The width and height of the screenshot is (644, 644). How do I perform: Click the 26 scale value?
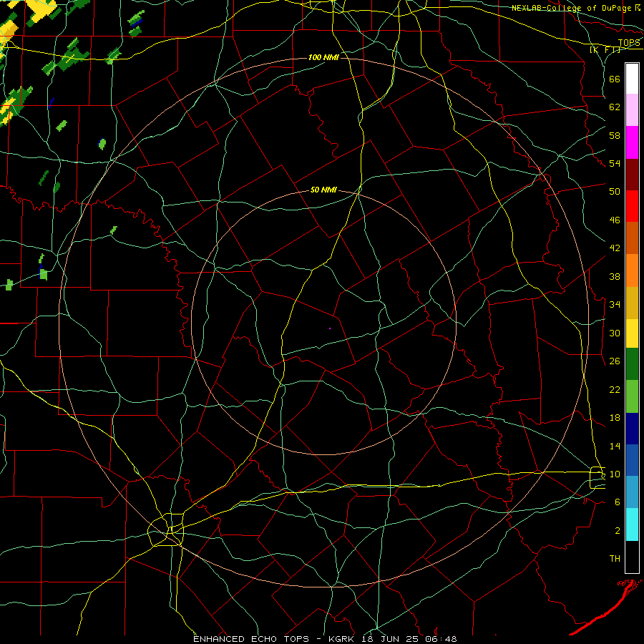coord(615,361)
